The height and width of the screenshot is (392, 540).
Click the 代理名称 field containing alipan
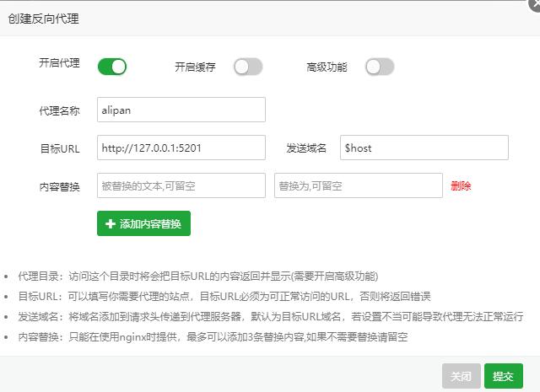[x=181, y=110]
